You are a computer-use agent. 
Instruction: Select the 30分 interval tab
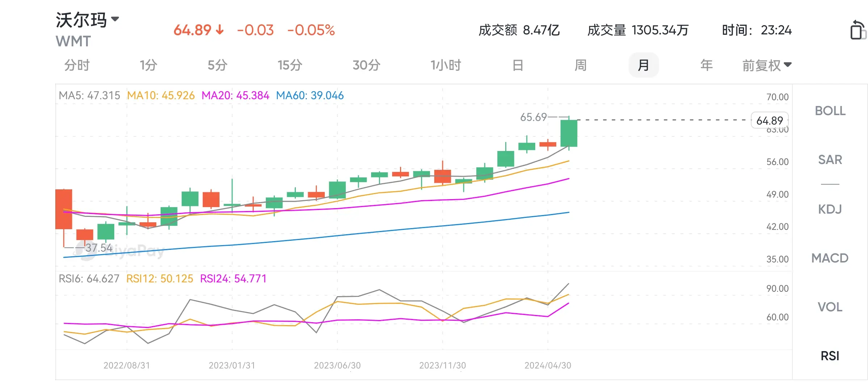[x=366, y=66]
